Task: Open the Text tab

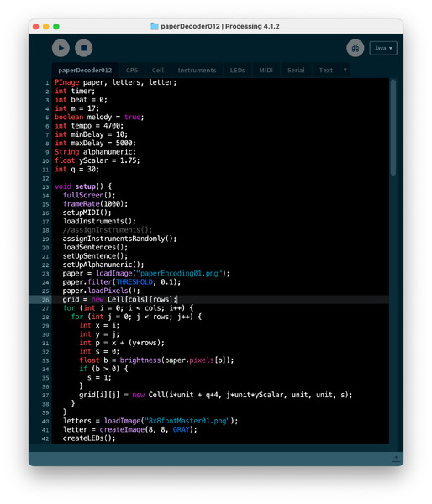Action: [325, 70]
